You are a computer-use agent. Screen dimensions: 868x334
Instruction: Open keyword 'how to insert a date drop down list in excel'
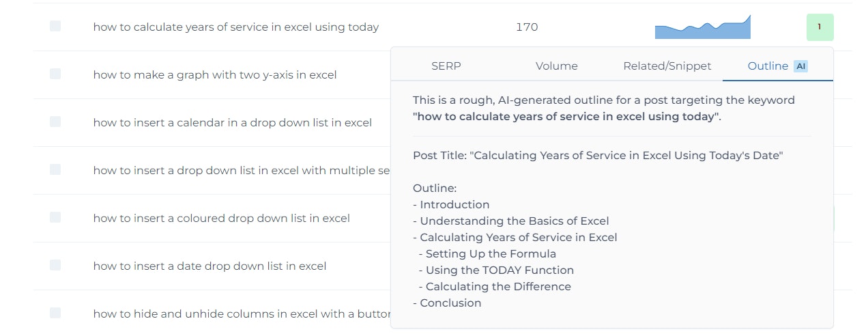pos(209,266)
